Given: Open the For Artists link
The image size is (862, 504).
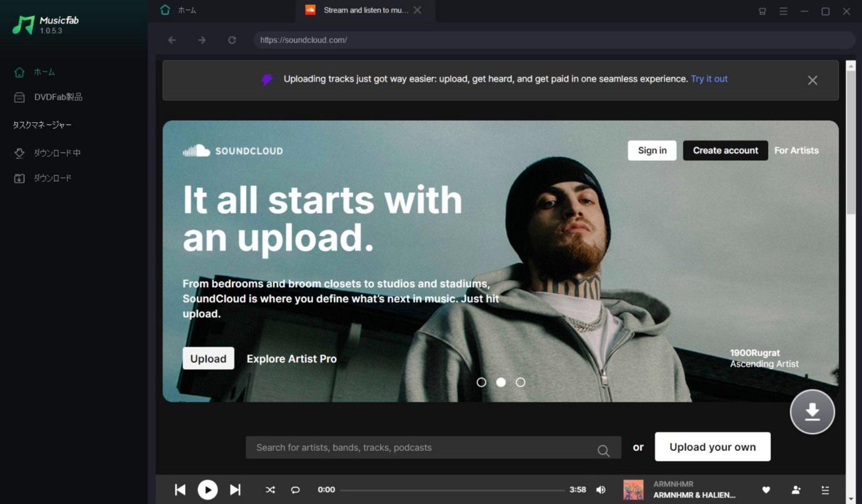Looking at the screenshot, I should 796,151.
